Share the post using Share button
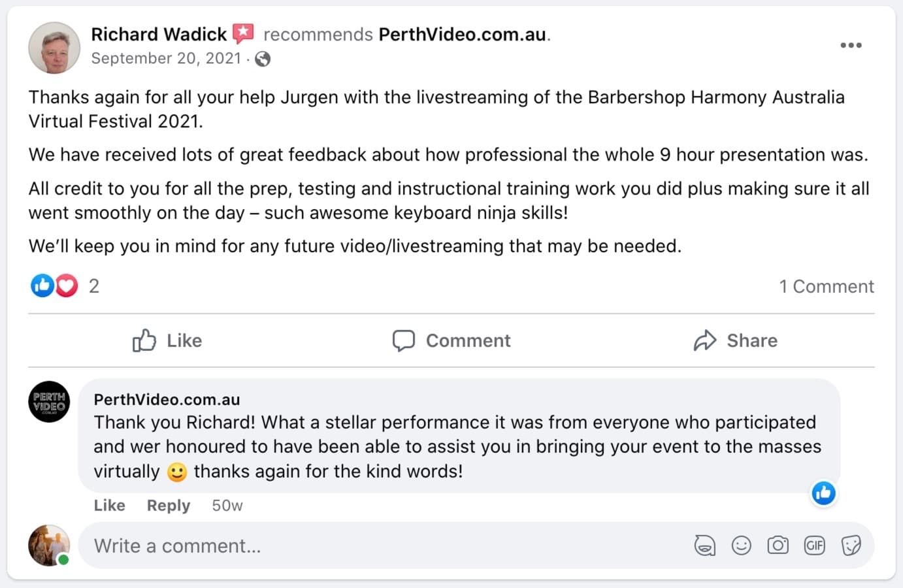This screenshot has width=903, height=588. point(736,340)
